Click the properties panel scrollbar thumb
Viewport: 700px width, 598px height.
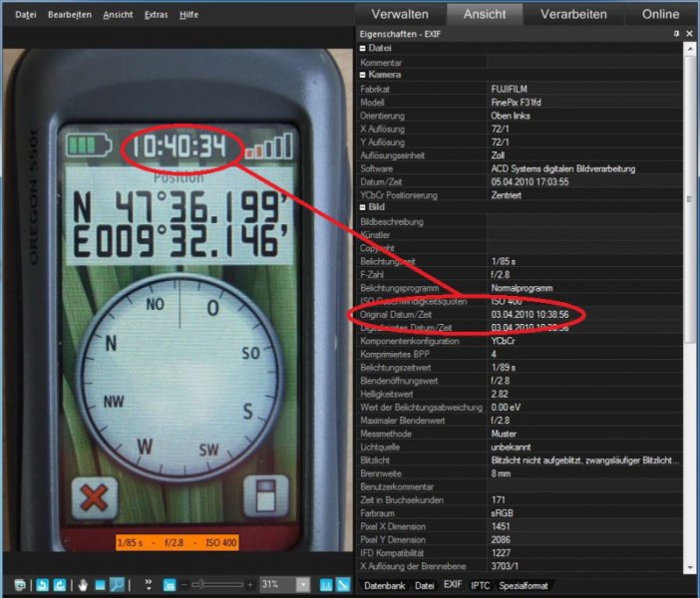point(690,198)
